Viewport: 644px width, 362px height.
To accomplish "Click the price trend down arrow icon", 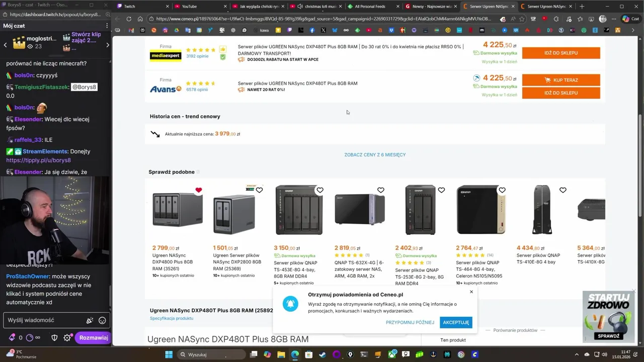I will click(155, 134).
